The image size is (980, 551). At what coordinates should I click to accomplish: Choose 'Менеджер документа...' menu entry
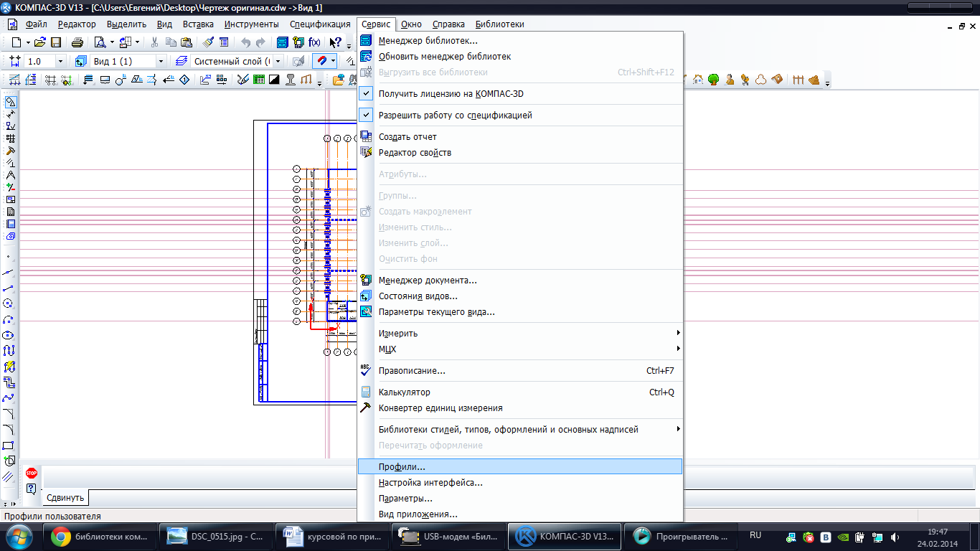click(x=520, y=281)
